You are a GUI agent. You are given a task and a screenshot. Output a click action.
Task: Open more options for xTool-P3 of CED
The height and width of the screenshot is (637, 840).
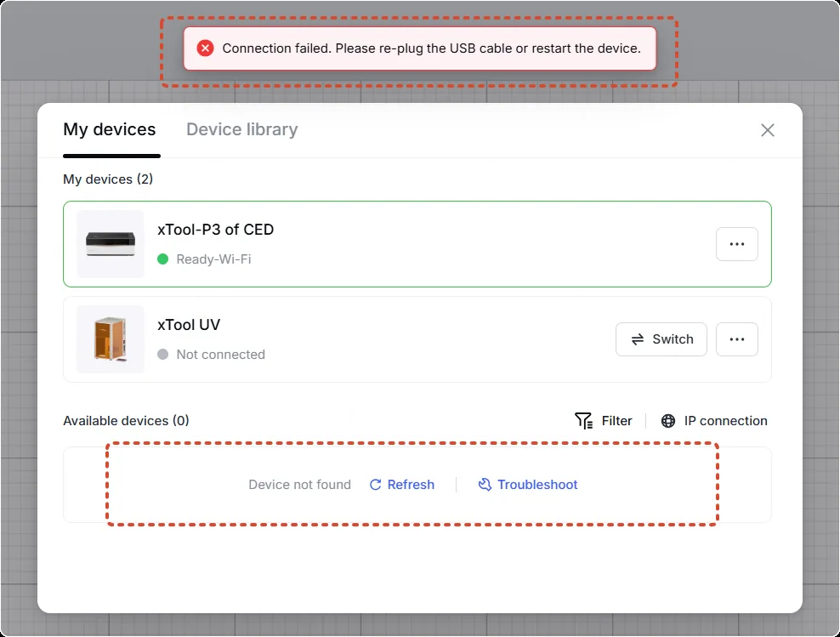[736, 244]
